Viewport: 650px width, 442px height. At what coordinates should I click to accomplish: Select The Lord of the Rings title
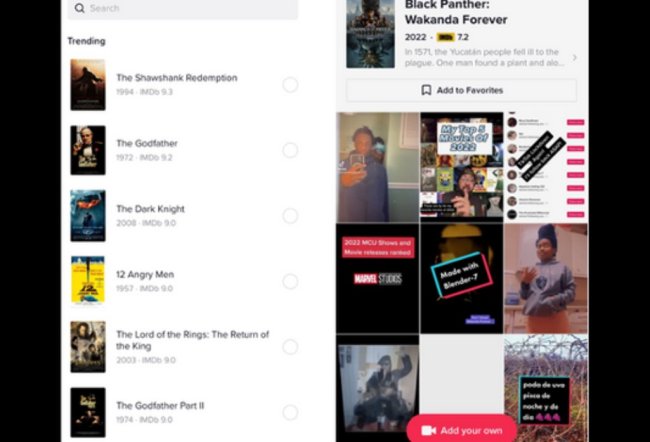point(193,340)
